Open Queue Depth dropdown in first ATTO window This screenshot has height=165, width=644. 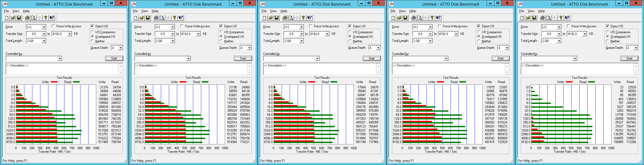pyautogui.click(x=121, y=48)
